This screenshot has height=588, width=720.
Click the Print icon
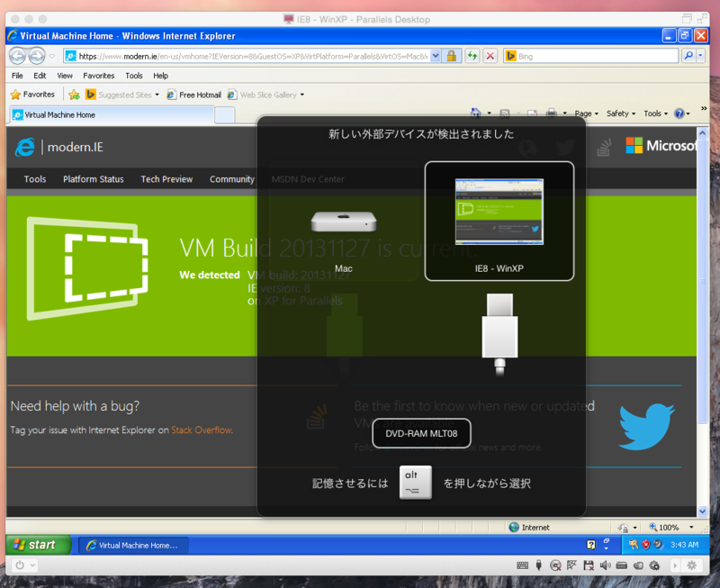551,113
